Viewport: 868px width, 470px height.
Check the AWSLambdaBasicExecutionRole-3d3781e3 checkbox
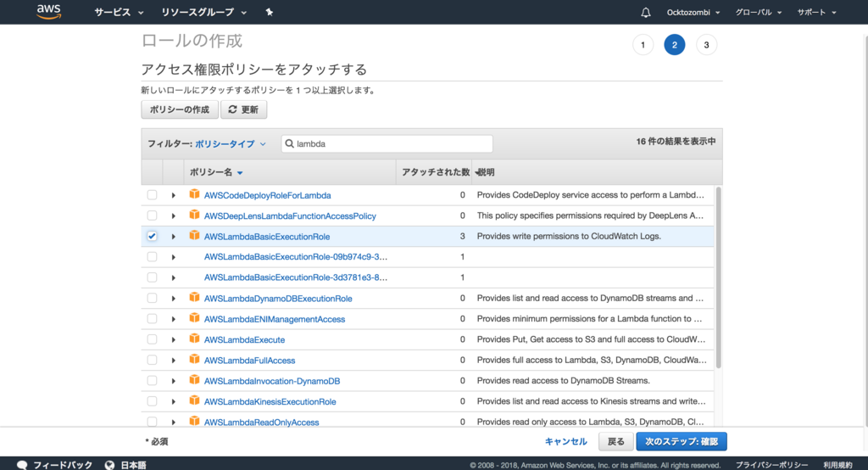coord(152,277)
